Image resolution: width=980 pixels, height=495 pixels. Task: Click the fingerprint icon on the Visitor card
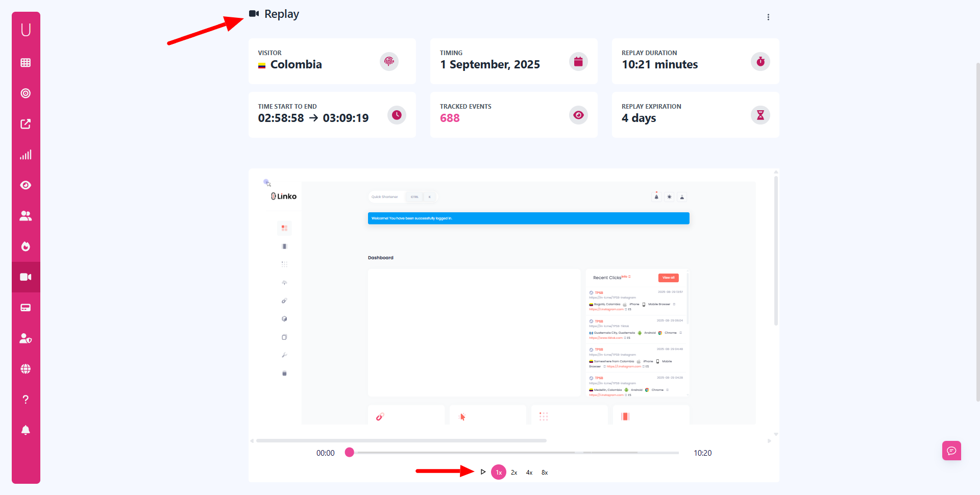(x=389, y=61)
